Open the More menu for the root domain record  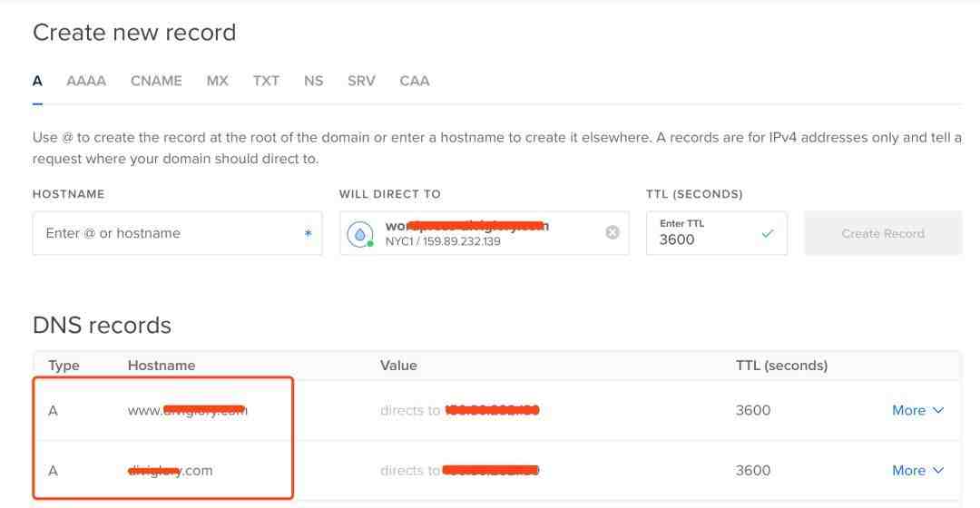click(x=917, y=470)
